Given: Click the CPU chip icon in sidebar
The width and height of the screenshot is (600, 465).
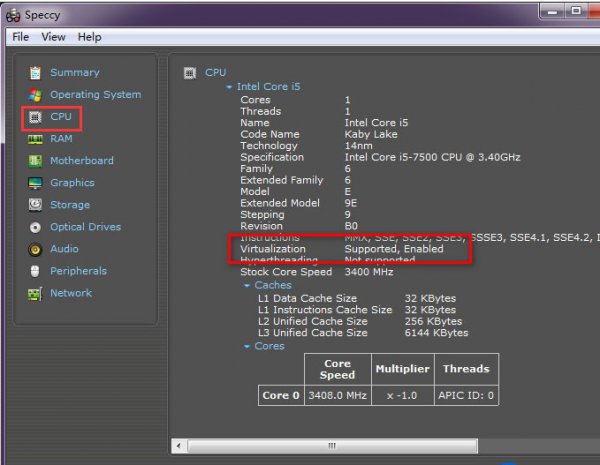Looking at the screenshot, I should 35,117.
